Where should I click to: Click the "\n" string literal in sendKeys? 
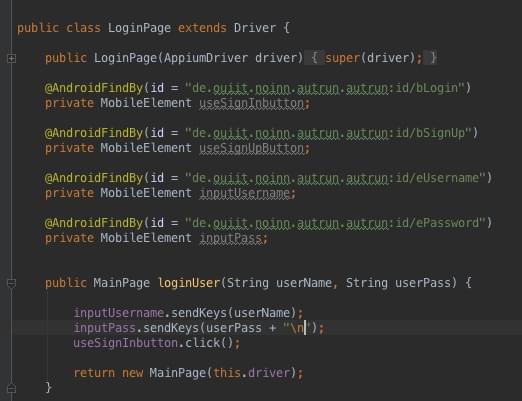pos(297,328)
